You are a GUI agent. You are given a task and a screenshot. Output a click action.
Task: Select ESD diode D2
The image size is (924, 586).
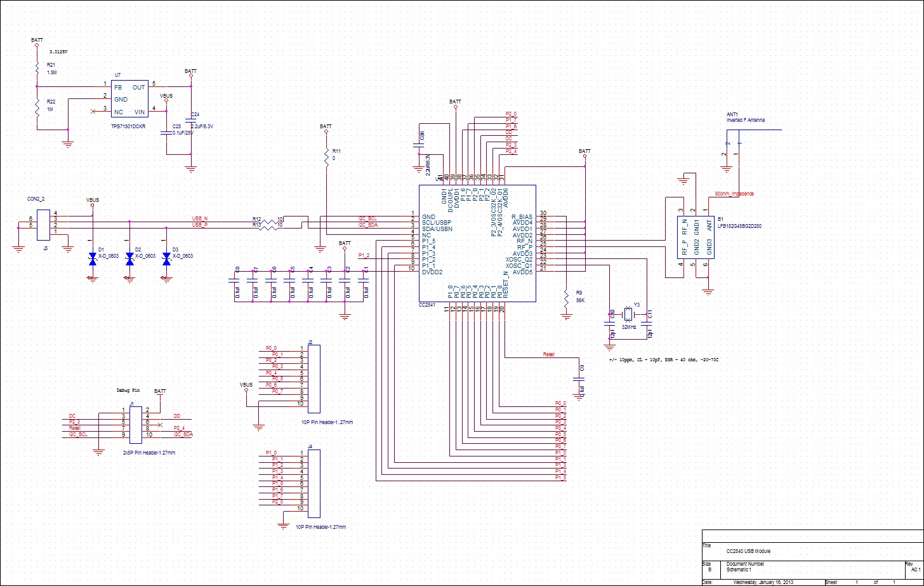[x=130, y=259]
